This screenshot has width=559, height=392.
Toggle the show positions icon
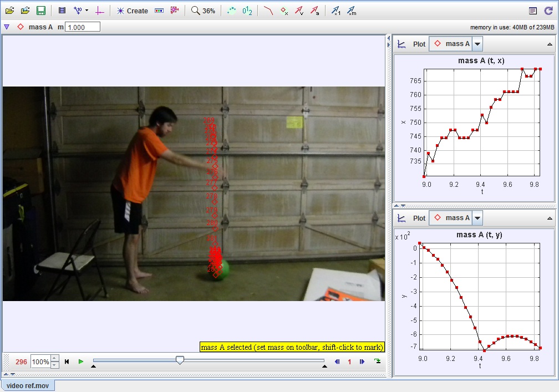click(284, 11)
